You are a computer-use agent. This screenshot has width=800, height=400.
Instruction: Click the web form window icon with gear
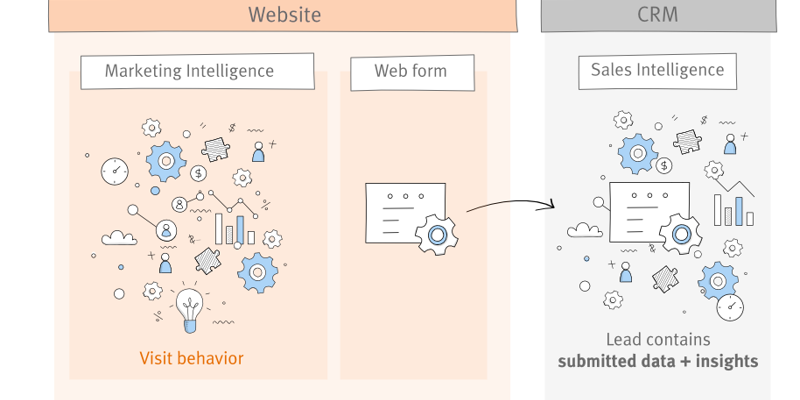(408, 215)
